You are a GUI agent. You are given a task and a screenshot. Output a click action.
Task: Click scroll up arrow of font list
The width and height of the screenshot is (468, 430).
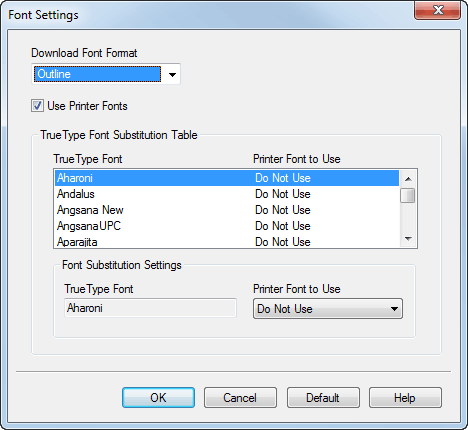click(x=408, y=179)
